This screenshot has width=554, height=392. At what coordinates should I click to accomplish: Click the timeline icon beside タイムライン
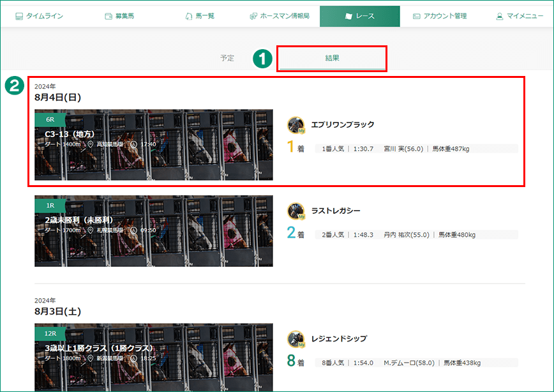coord(19,16)
